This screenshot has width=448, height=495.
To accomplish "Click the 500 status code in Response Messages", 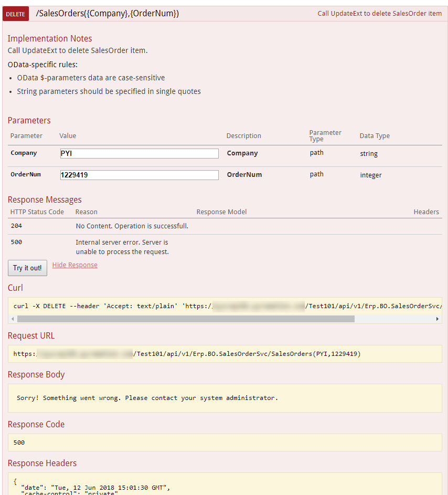I will point(16,242).
